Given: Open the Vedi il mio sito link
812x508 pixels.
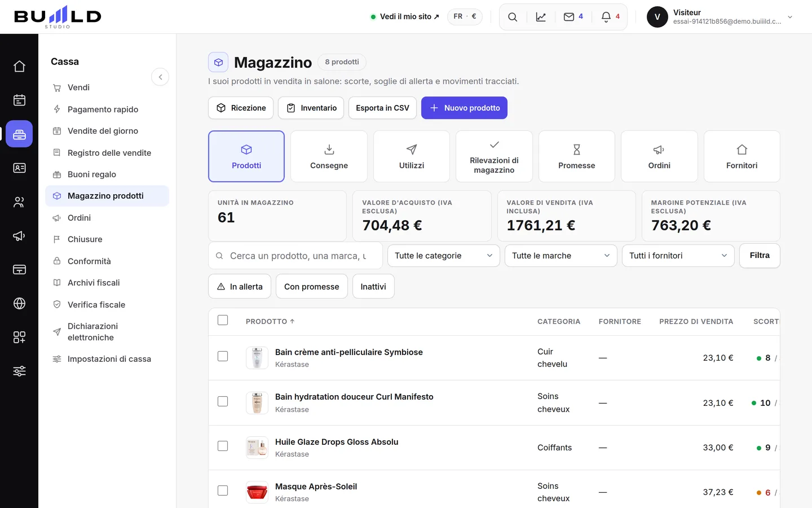Looking at the screenshot, I should click(x=405, y=17).
